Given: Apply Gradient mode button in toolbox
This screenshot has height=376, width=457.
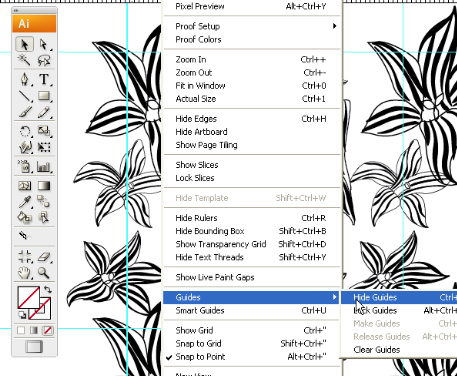Looking at the screenshot, I should point(34,330).
